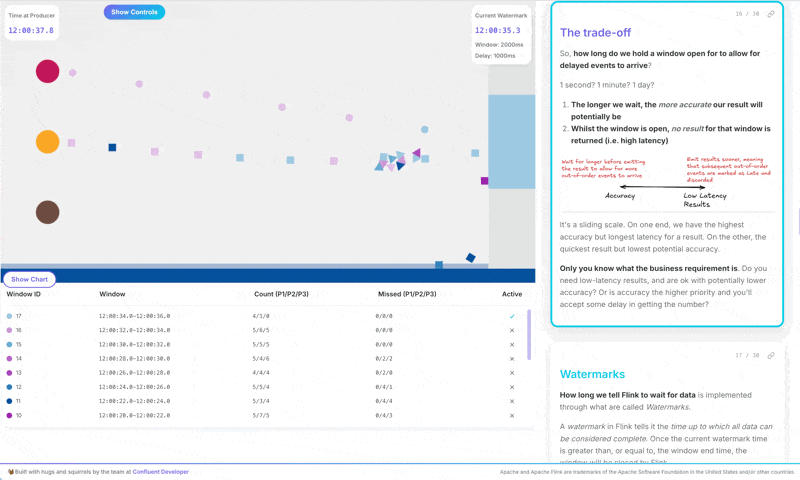
Task: Click the Time at Producer clock
Action: tap(31, 31)
